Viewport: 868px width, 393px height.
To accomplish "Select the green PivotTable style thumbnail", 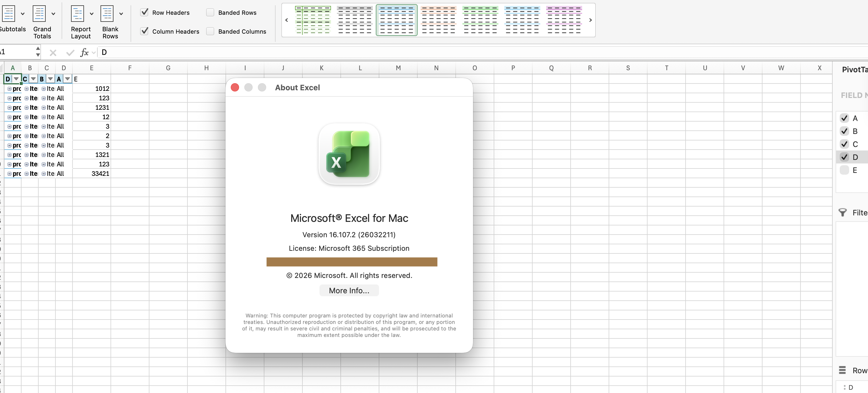I will pyautogui.click(x=480, y=20).
